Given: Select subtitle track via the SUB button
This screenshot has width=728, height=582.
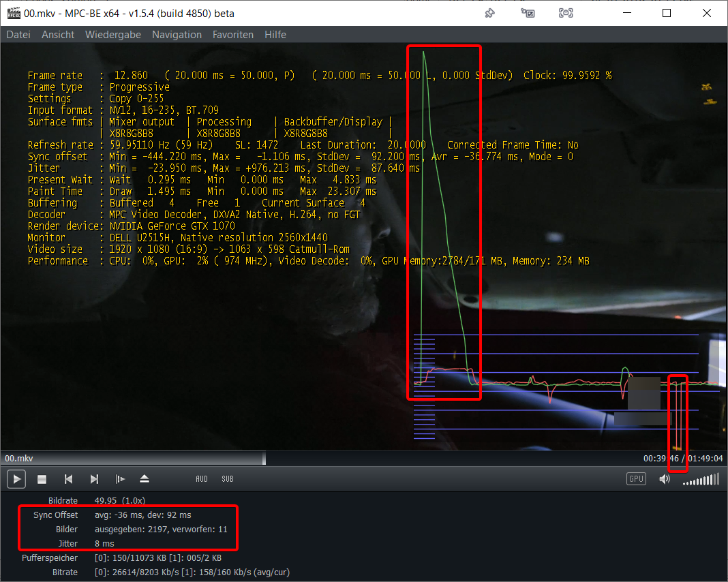Looking at the screenshot, I should [x=228, y=479].
